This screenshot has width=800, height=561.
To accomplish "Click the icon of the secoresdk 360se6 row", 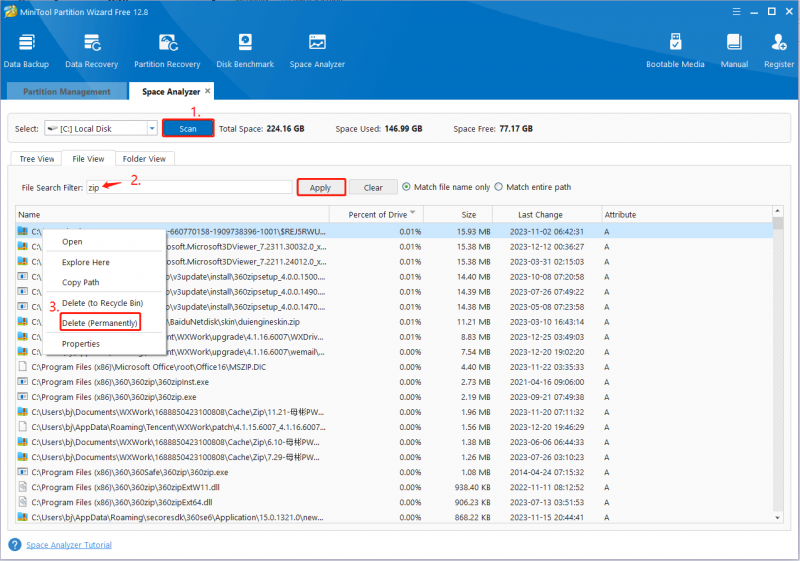I will [22, 517].
